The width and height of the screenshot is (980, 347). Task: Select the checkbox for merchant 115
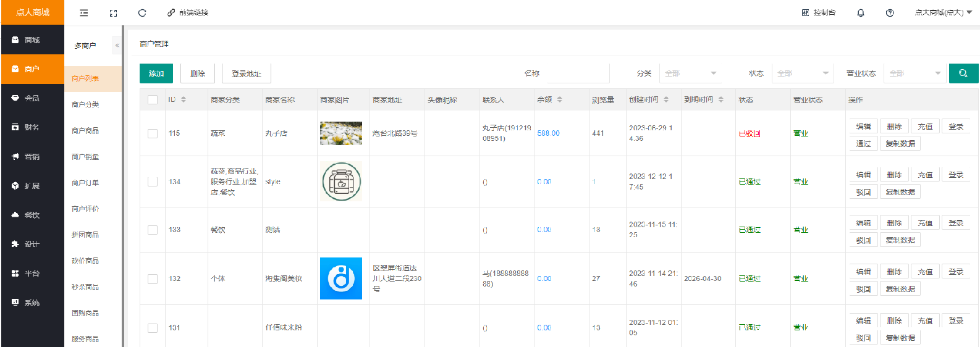click(x=153, y=133)
